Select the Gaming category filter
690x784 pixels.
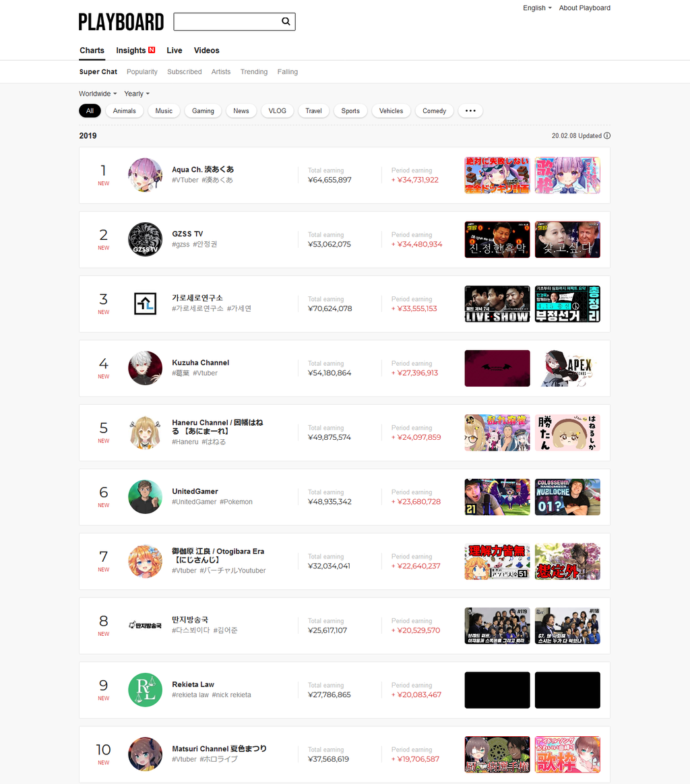203,111
